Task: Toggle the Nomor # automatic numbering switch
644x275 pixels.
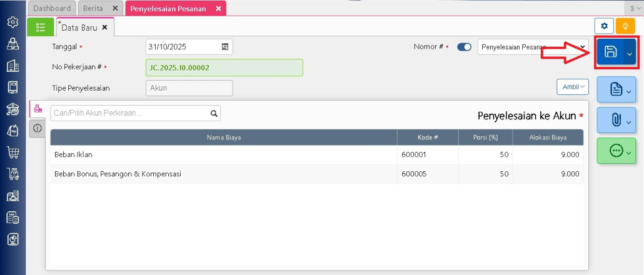Action: (x=464, y=47)
